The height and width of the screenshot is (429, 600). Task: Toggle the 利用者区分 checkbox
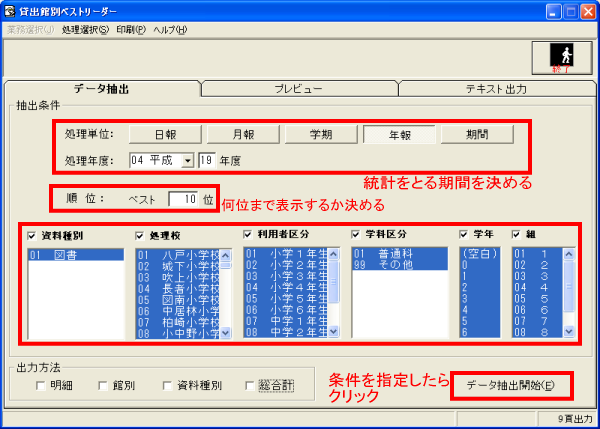coord(248,234)
